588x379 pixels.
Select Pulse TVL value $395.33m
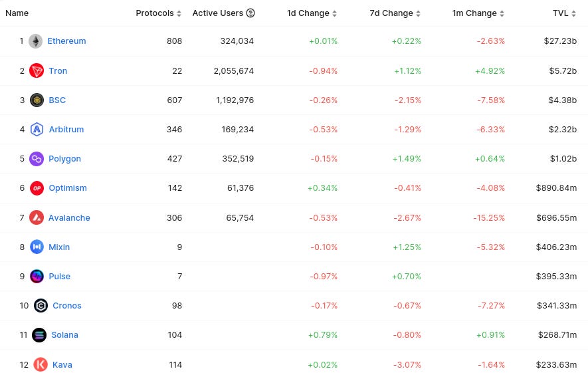pos(556,277)
